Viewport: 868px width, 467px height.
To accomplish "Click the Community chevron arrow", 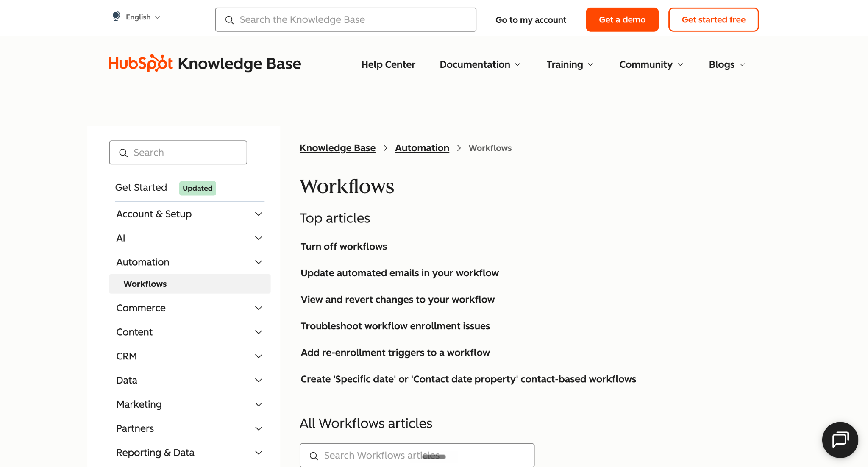I will 680,64.
